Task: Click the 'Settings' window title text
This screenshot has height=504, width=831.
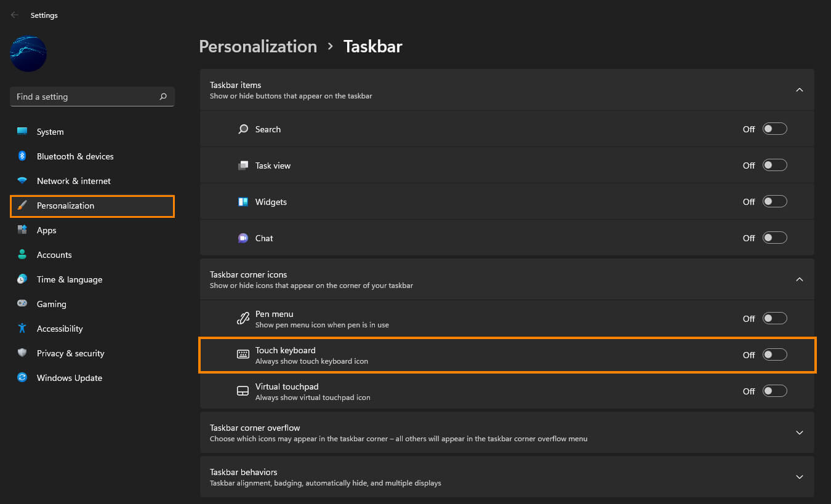Action: coord(44,15)
